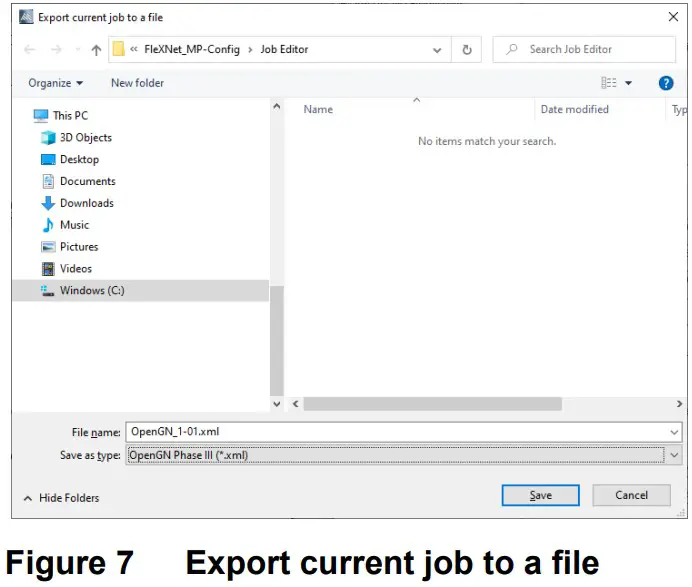Click the Documents page icon
The width and height of the screenshot is (692, 587).
[x=48, y=181]
